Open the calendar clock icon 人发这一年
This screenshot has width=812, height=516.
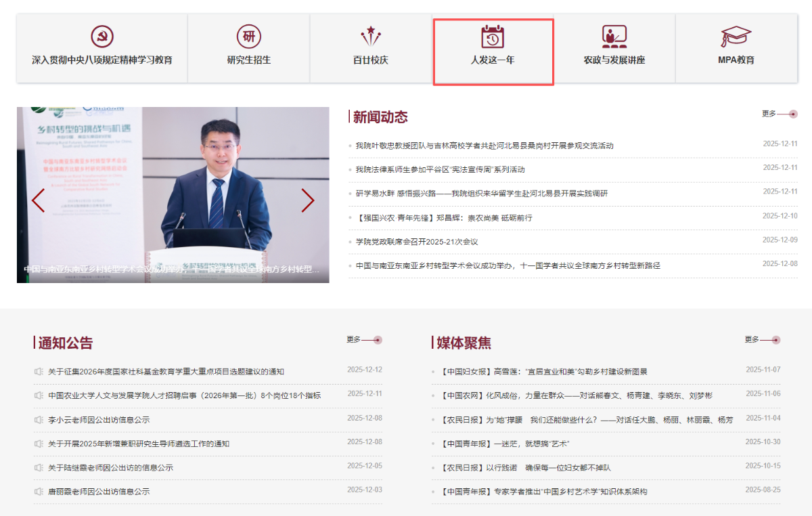point(493,37)
